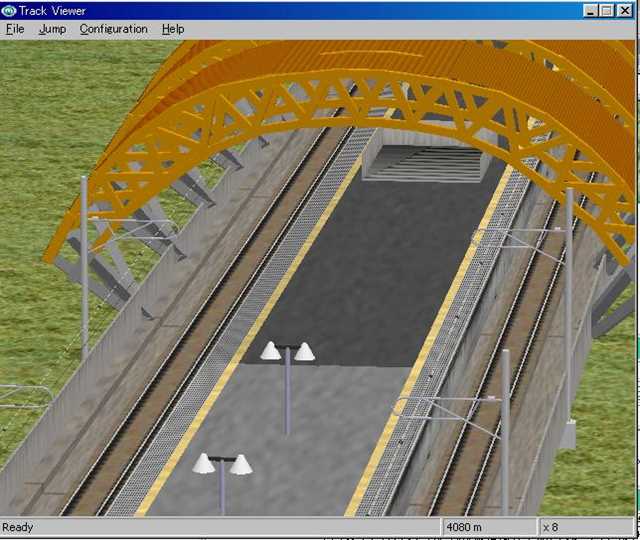The height and width of the screenshot is (540, 640).
Task: Close the Track Viewer window
Action: coord(627,10)
